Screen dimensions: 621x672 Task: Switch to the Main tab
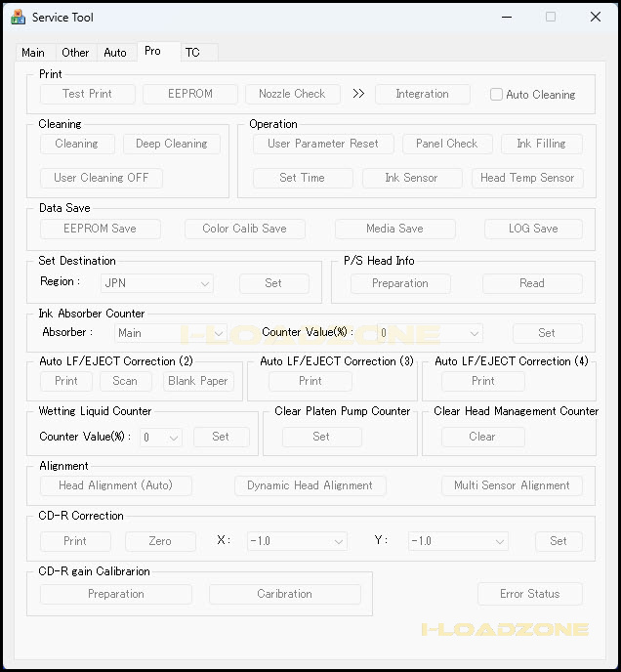tap(33, 53)
